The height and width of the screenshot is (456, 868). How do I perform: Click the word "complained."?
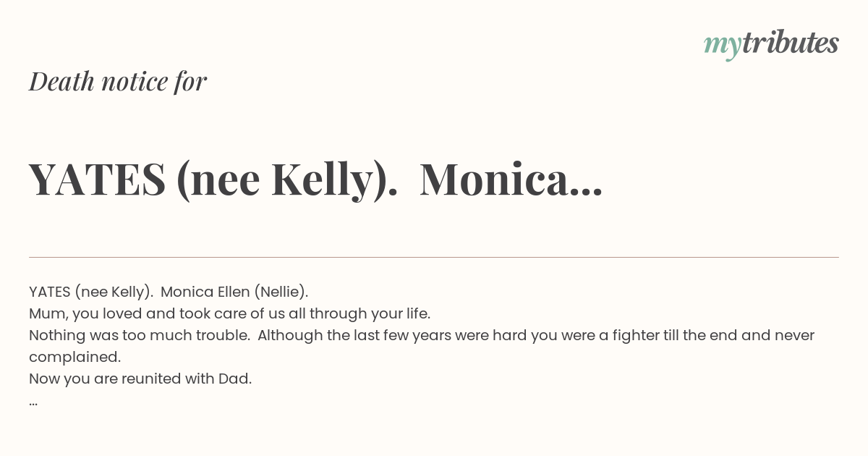coord(75,357)
